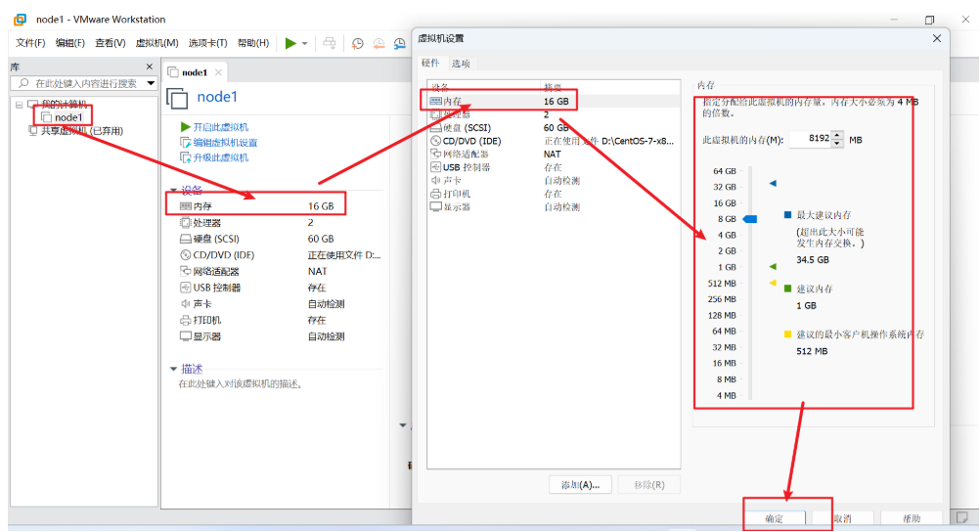This screenshot has width=980, height=532.
Task: Open the power options dropdown arrow
Action: point(304,44)
